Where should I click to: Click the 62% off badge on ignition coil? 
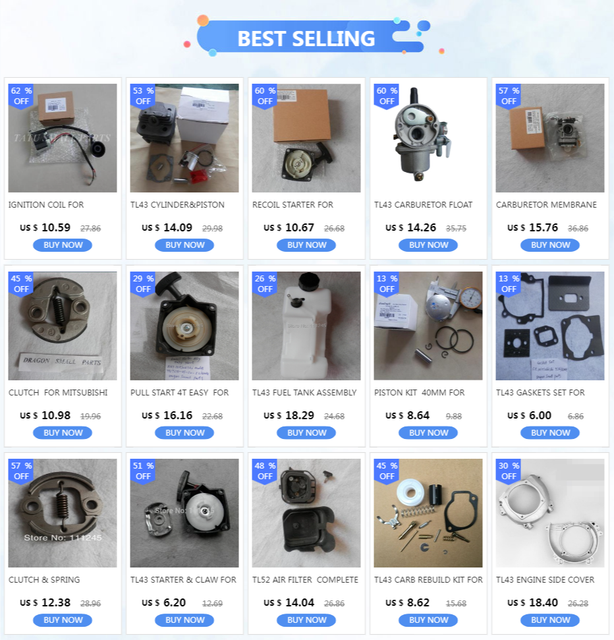click(x=21, y=96)
